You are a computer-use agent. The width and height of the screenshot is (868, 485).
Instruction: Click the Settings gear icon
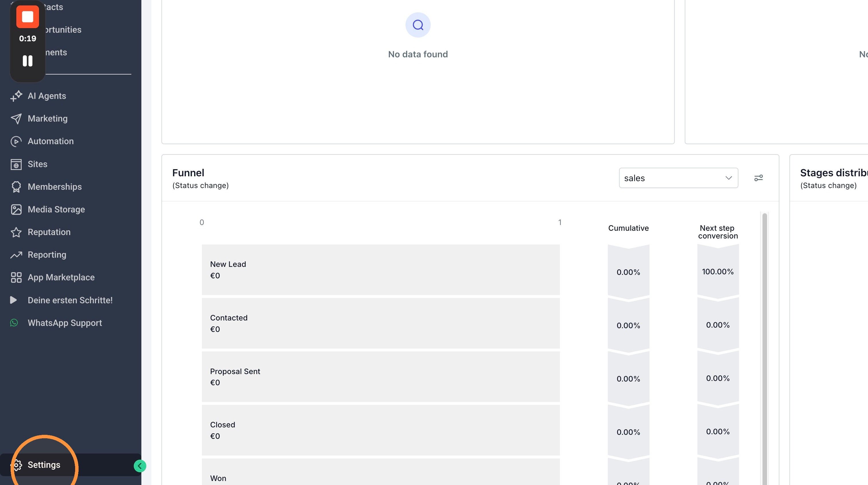pyautogui.click(x=17, y=465)
